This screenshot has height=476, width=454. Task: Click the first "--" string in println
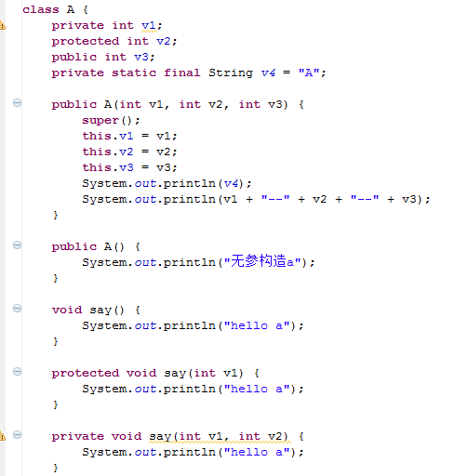[275, 199]
